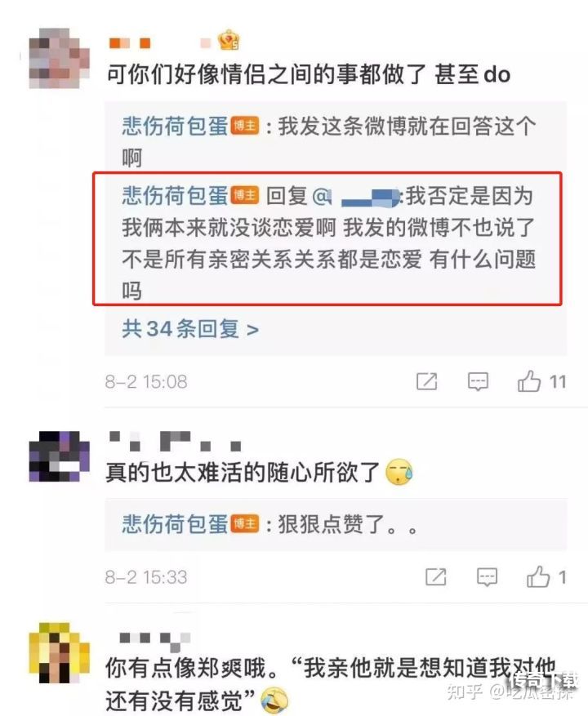Open third commenter's yellow pixelated avatar
The height and width of the screenshot is (716, 588).
pyautogui.click(x=59, y=653)
